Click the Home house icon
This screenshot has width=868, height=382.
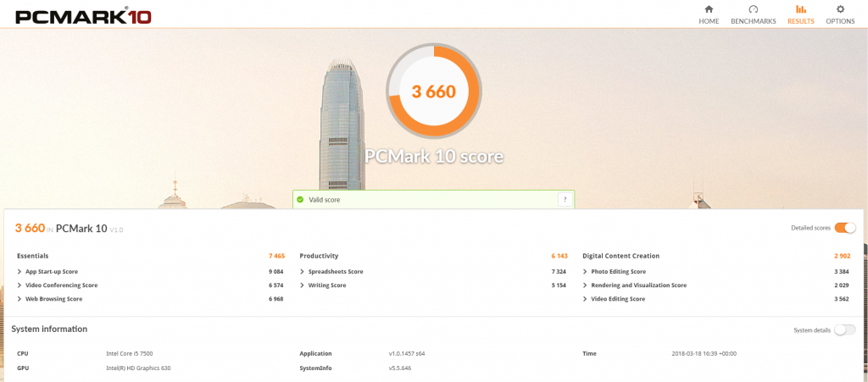click(709, 9)
